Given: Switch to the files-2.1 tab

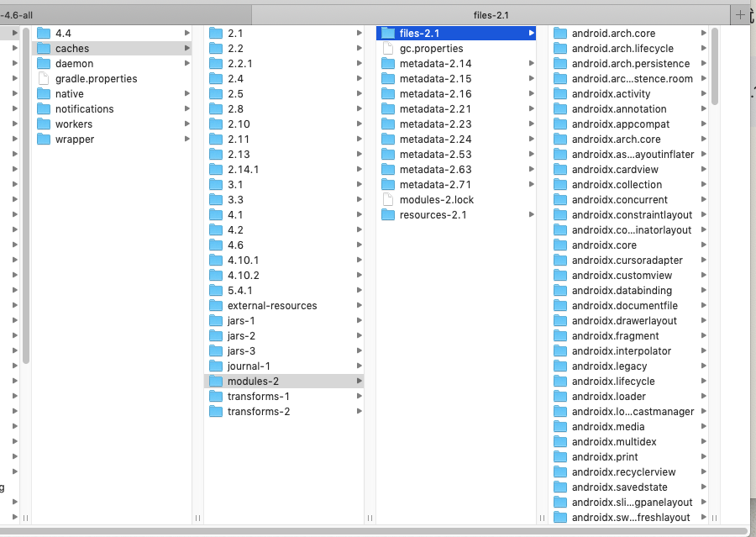Looking at the screenshot, I should [491, 15].
